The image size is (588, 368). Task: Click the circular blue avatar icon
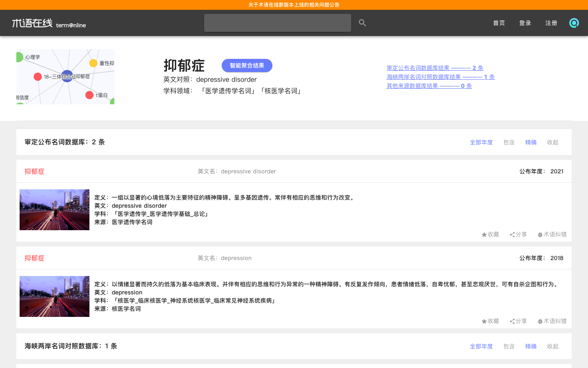(574, 23)
